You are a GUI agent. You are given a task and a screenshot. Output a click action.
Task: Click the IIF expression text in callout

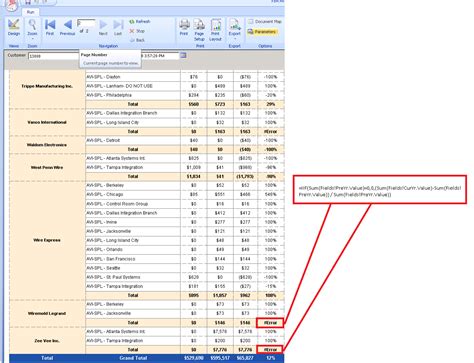(x=380, y=191)
